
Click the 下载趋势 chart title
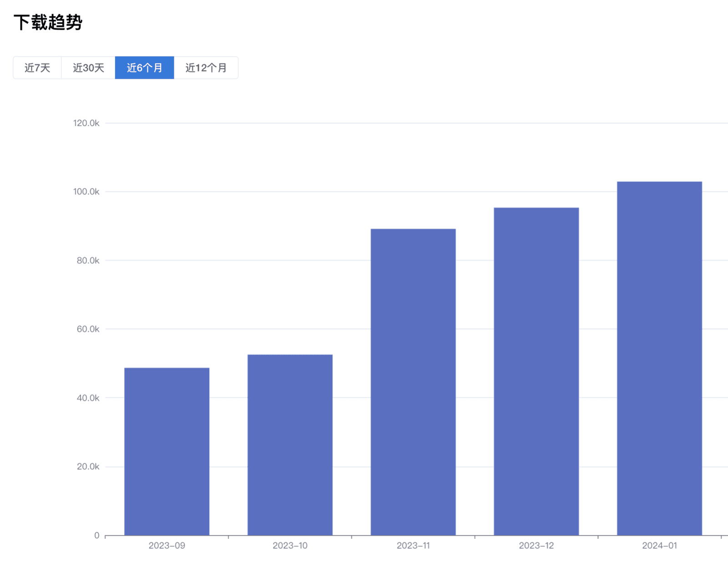pyautogui.click(x=48, y=22)
